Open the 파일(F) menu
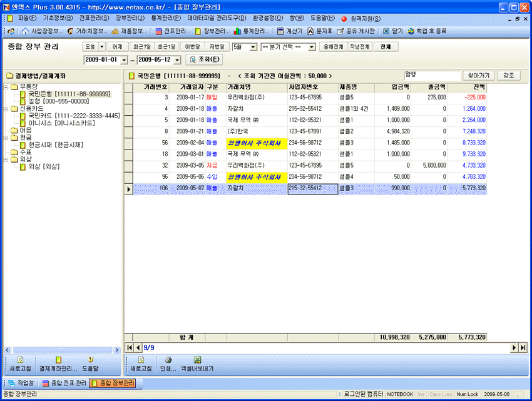 [27, 18]
